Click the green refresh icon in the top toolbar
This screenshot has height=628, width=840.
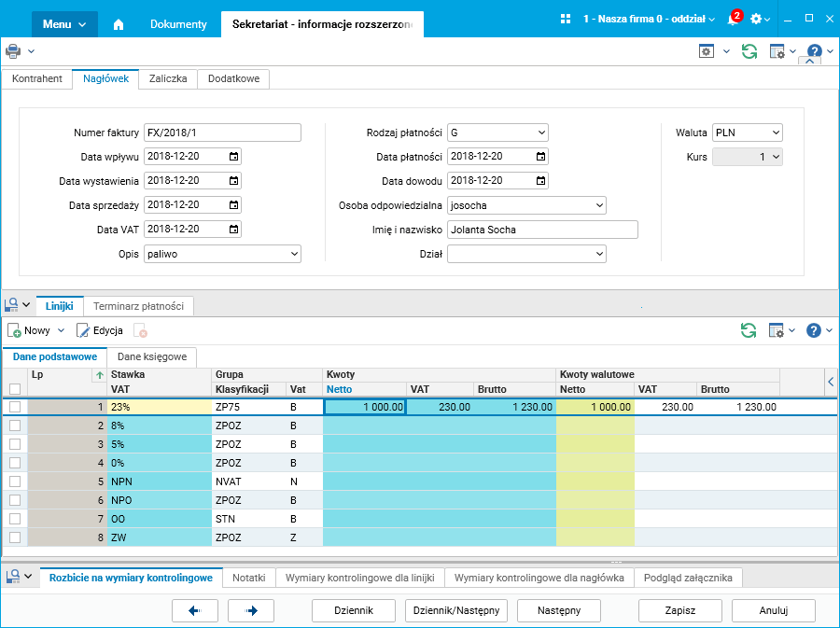click(x=749, y=51)
